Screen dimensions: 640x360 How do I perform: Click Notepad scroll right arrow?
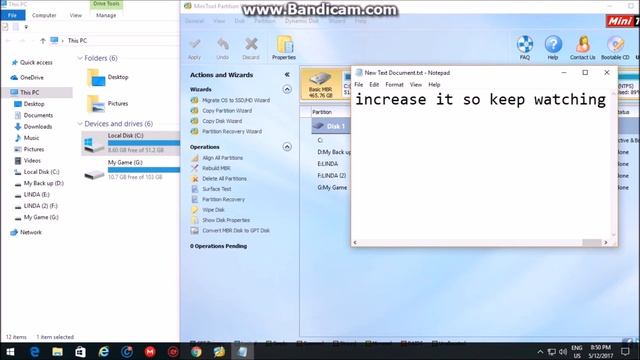(606, 242)
